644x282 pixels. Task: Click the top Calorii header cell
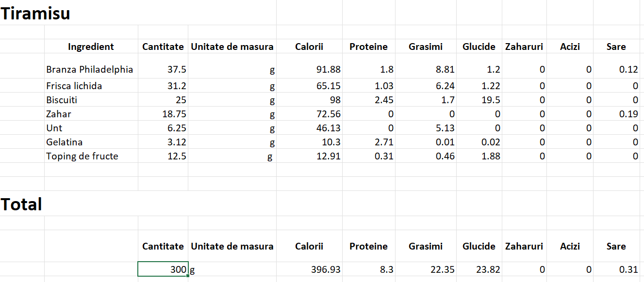[x=310, y=47]
